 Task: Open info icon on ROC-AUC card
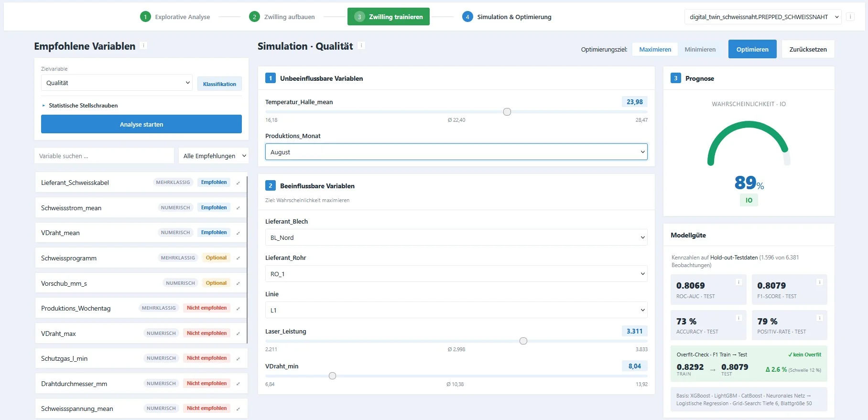(738, 282)
